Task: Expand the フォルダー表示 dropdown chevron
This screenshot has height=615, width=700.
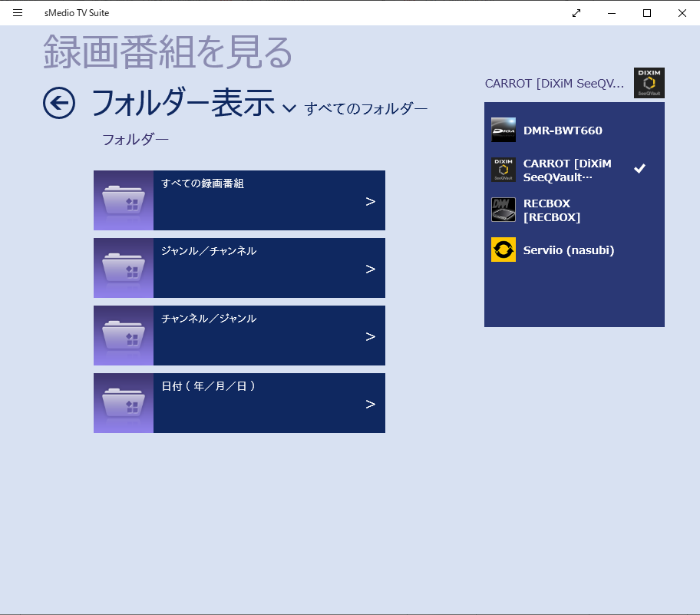Action: 289,108
